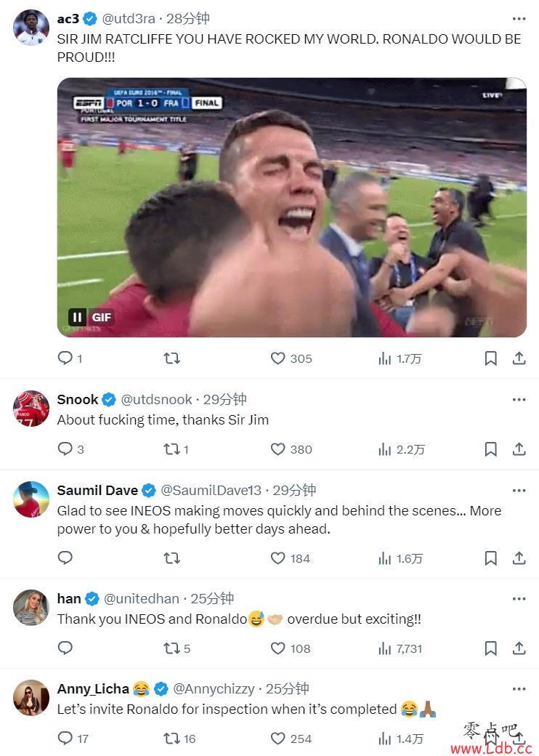
Task: Open the Ronaldo celebration GIF
Action: (291, 207)
